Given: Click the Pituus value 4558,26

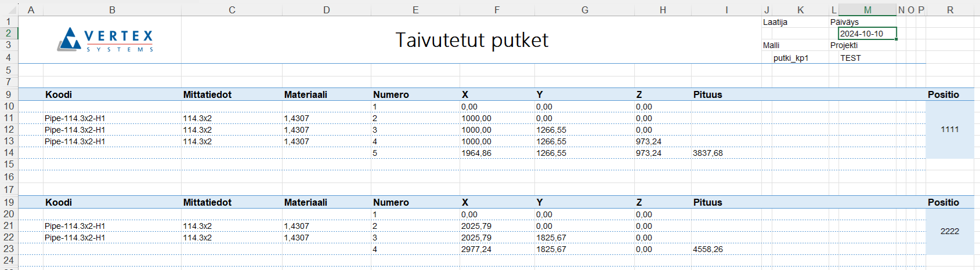Looking at the screenshot, I should 708,250.
